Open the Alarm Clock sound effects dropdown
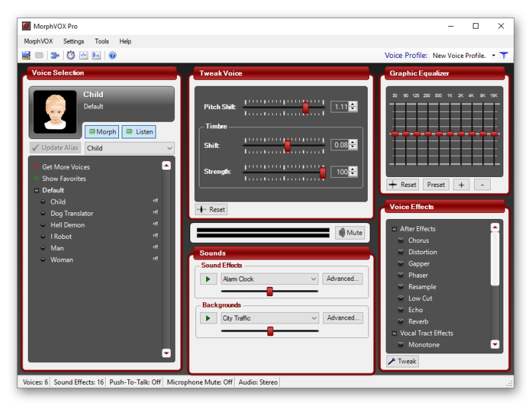The image size is (532, 406). click(269, 279)
